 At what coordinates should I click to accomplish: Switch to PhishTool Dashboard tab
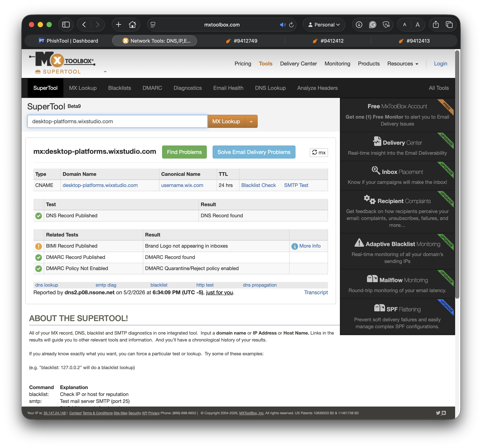69,41
